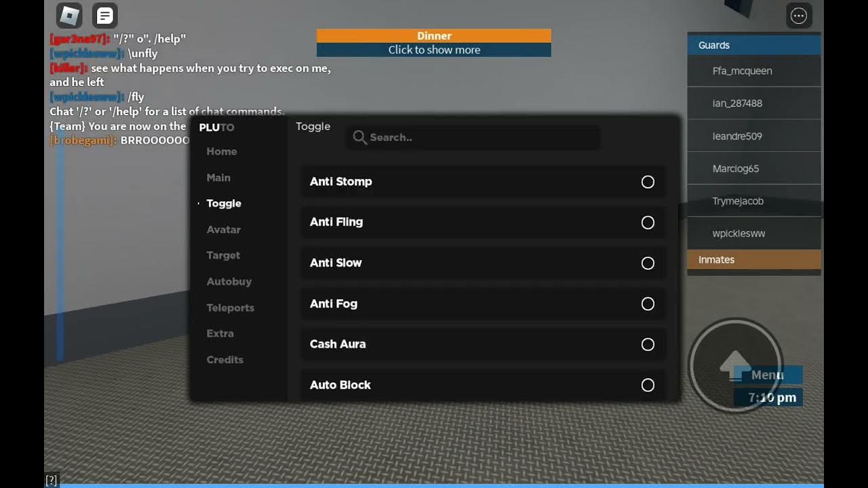Screen dimensions: 868x488
Task: Enable the Anti Fling toggle
Action: pyautogui.click(x=648, y=222)
